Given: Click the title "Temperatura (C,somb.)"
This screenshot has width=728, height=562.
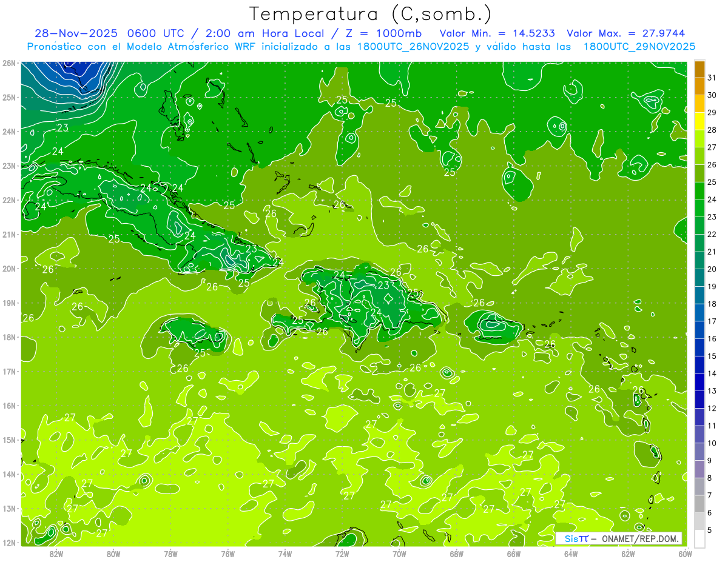Looking at the screenshot, I should [x=371, y=15].
